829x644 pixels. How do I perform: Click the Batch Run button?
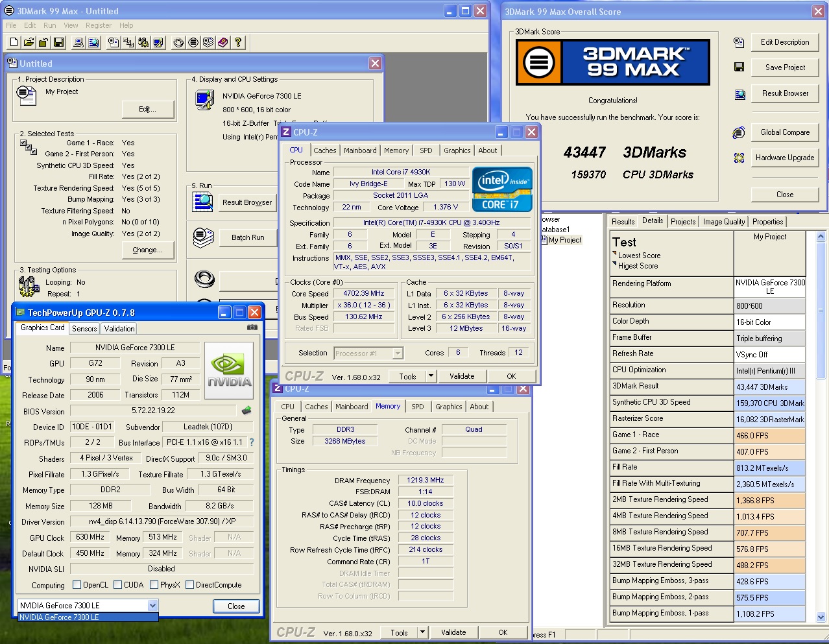pos(248,237)
